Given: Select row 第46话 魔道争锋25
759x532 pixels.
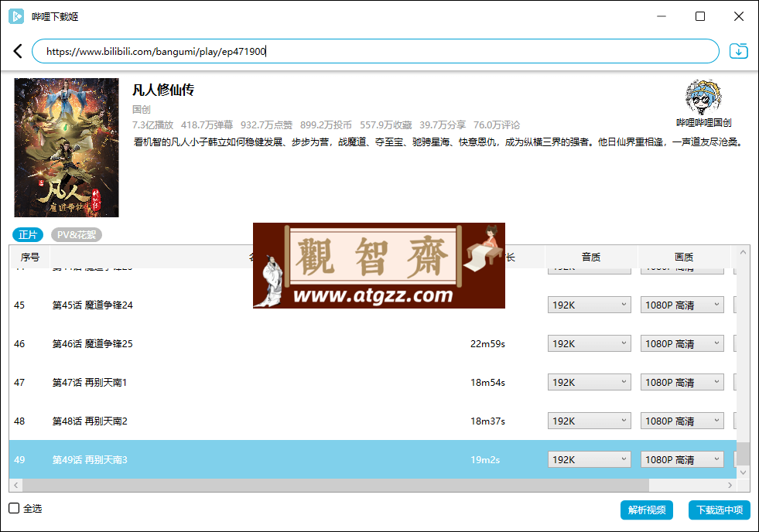Looking at the screenshot, I should (x=373, y=343).
